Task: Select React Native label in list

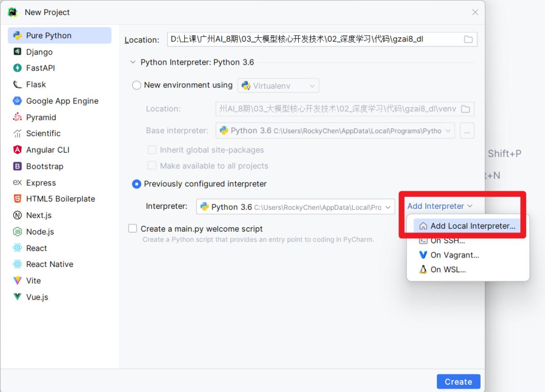Action: [x=50, y=264]
